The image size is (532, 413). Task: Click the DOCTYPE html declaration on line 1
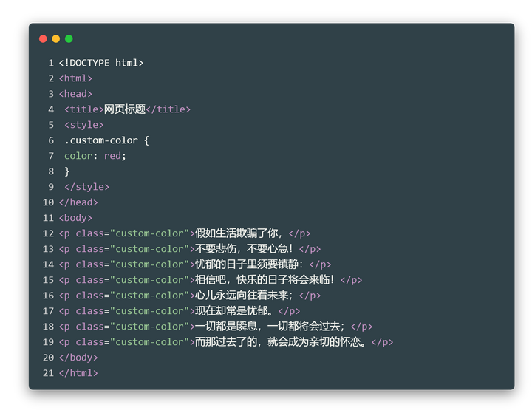(101, 63)
